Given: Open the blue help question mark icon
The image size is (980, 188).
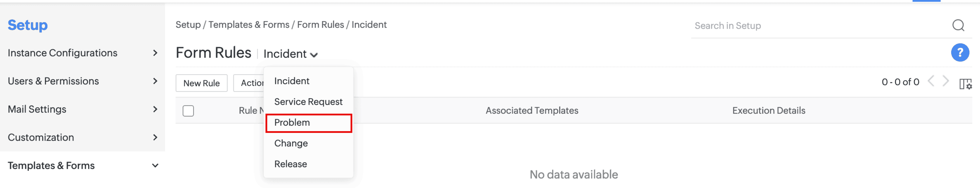Looking at the screenshot, I should coord(959,53).
